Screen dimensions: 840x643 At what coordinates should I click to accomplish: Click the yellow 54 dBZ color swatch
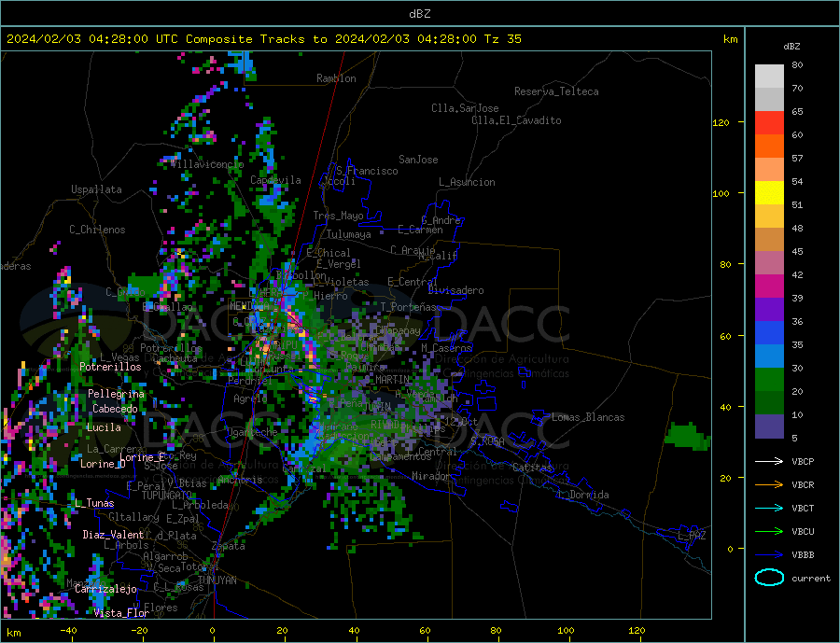769,193
